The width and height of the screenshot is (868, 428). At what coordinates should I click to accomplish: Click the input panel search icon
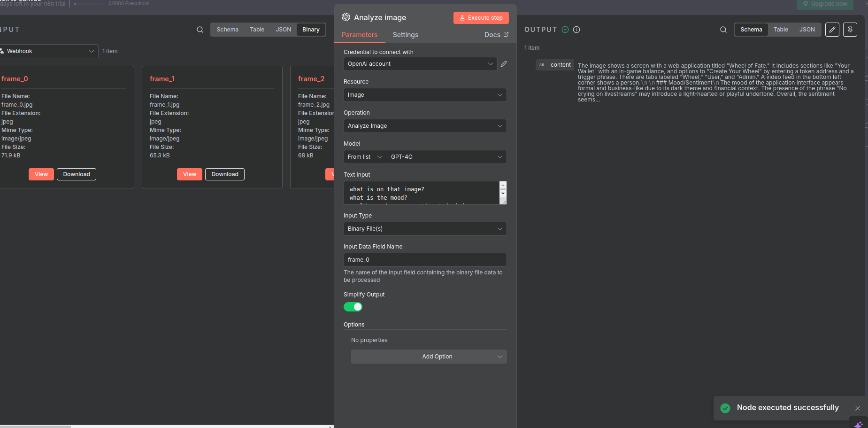click(200, 30)
